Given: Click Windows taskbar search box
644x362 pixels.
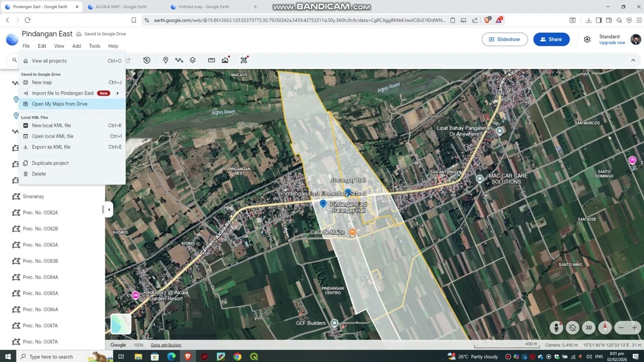Looking at the screenshot, I should [64, 356].
